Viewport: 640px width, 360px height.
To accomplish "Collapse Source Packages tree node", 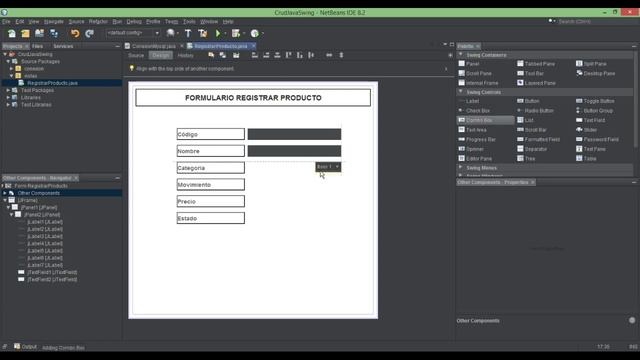I will click(8, 62).
